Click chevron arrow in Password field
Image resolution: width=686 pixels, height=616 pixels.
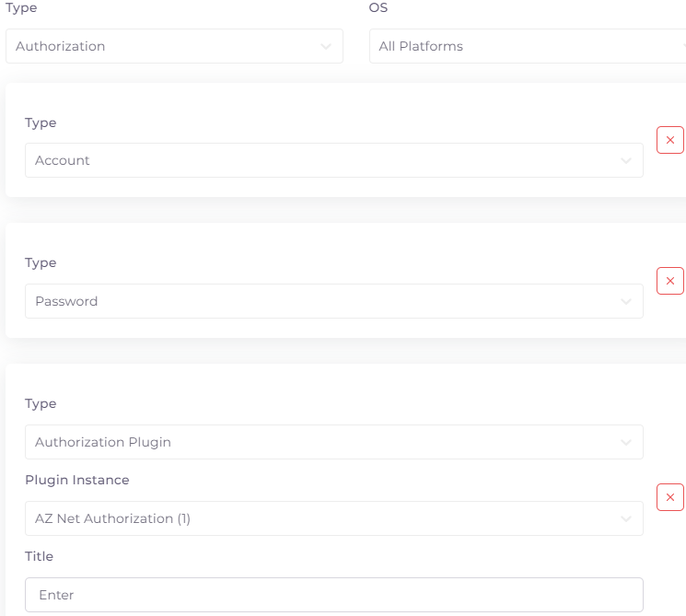[x=625, y=301]
